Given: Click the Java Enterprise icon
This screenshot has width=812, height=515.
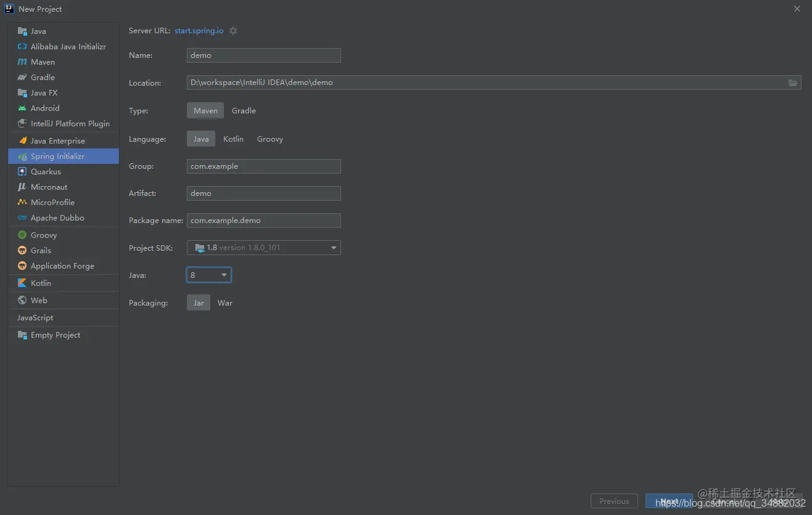Looking at the screenshot, I should click(22, 140).
